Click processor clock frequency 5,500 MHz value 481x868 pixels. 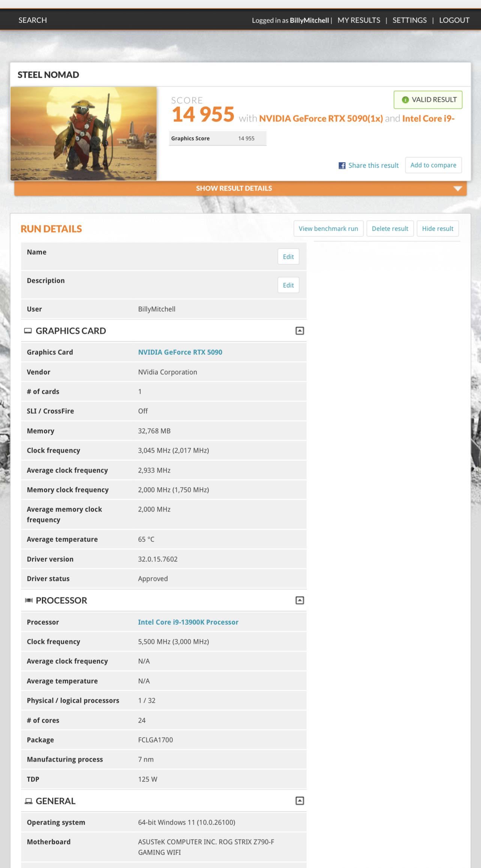pyautogui.click(x=174, y=642)
